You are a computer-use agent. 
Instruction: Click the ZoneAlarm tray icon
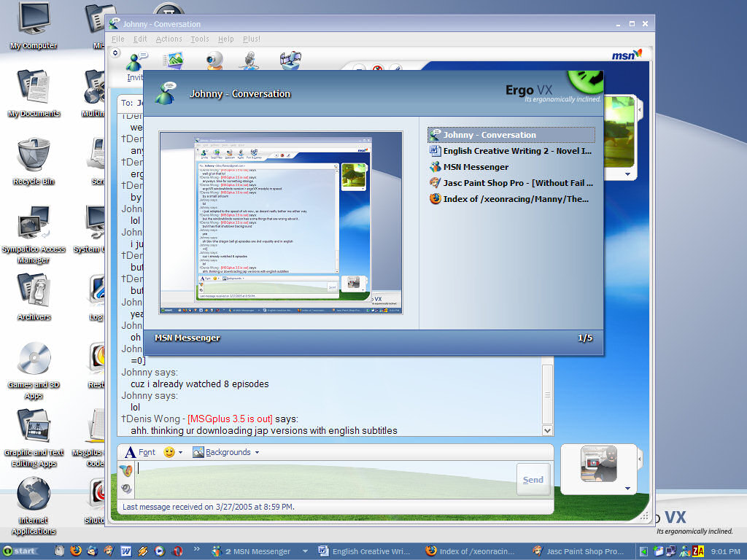[698, 551]
